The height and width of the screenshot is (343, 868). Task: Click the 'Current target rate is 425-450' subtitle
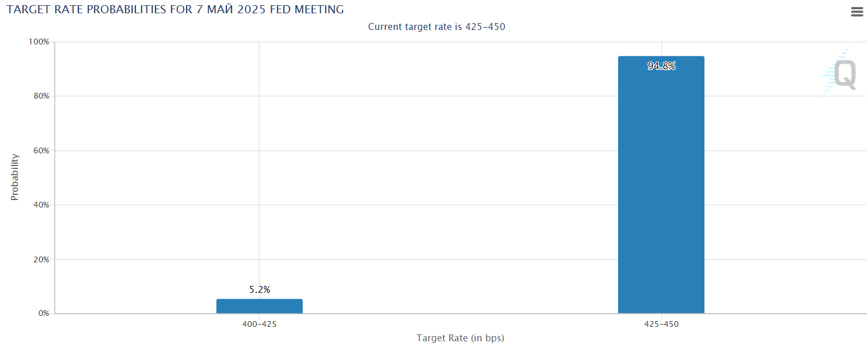pos(436,27)
